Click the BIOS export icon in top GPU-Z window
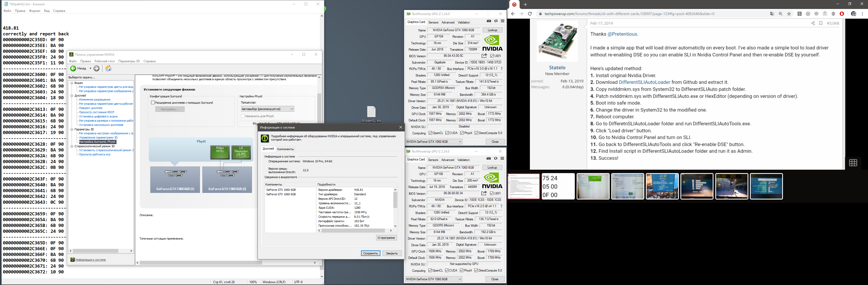 pos(484,56)
